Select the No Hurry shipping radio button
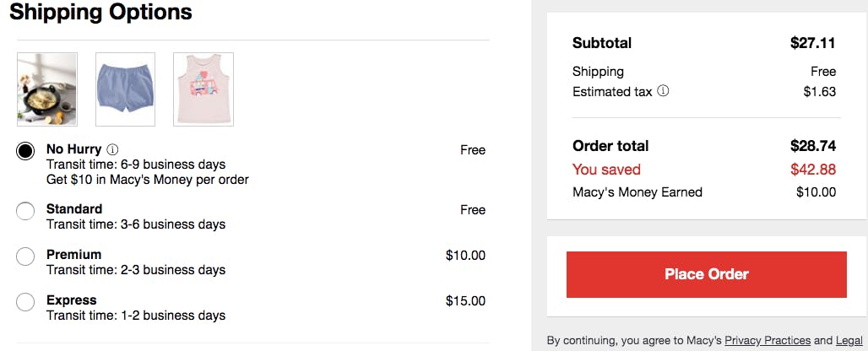Viewport: 868px width, 351px height. (25, 151)
